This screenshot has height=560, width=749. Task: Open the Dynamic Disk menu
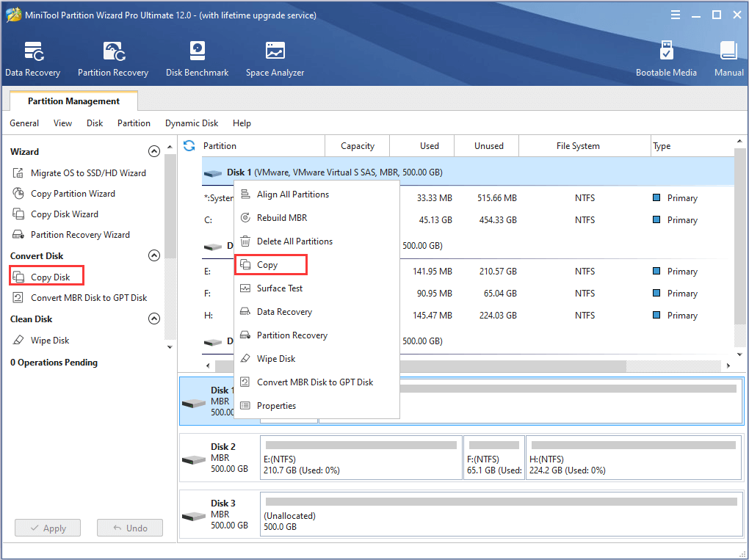pyautogui.click(x=192, y=123)
